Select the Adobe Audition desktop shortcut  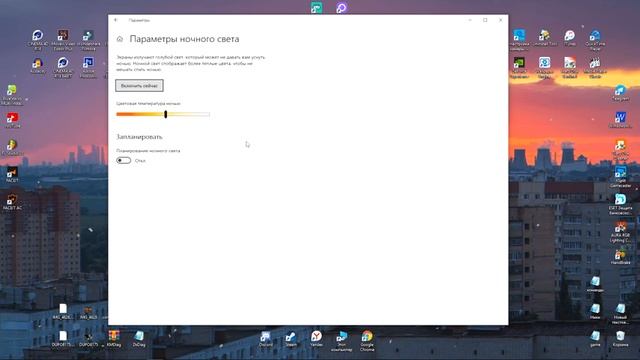88,67
